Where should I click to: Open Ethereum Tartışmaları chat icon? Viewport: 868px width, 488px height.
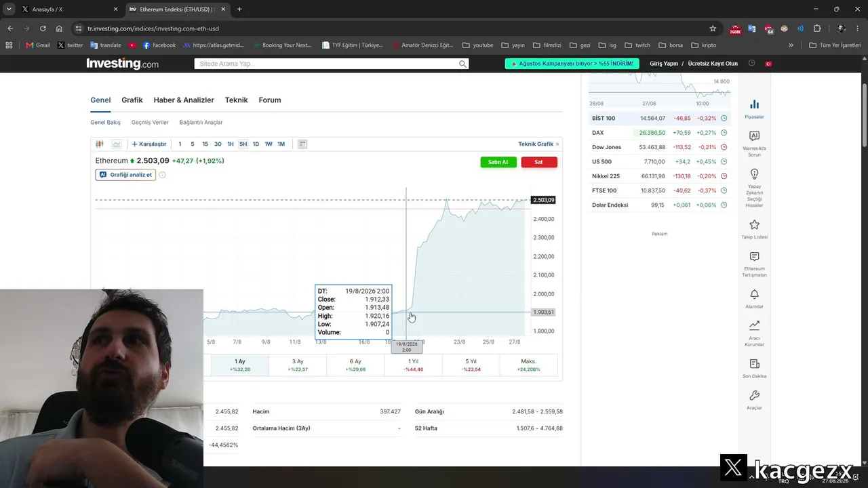(754, 257)
